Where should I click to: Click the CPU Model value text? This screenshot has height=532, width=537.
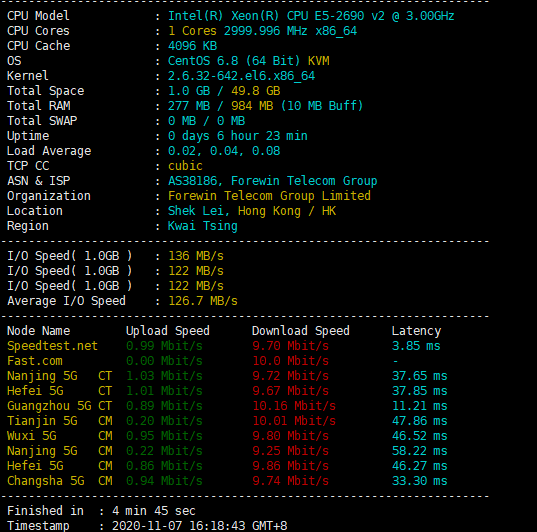[x=311, y=16]
